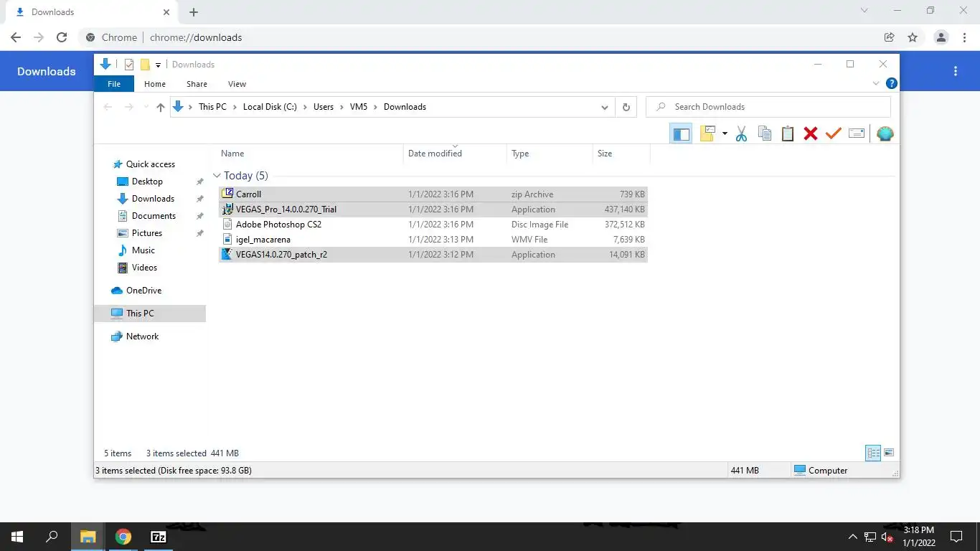The width and height of the screenshot is (980, 551).
Task: Go up one folder level arrow
Action: tap(161, 107)
